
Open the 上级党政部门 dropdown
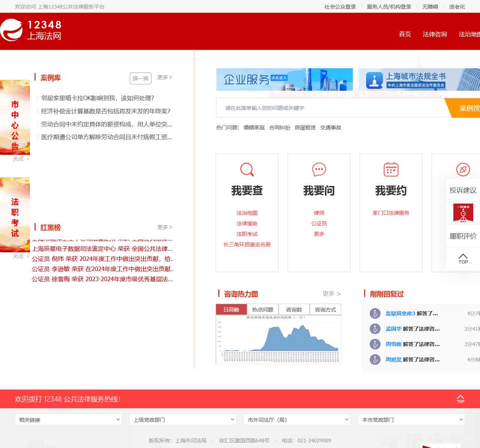pyautogui.click(x=183, y=420)
